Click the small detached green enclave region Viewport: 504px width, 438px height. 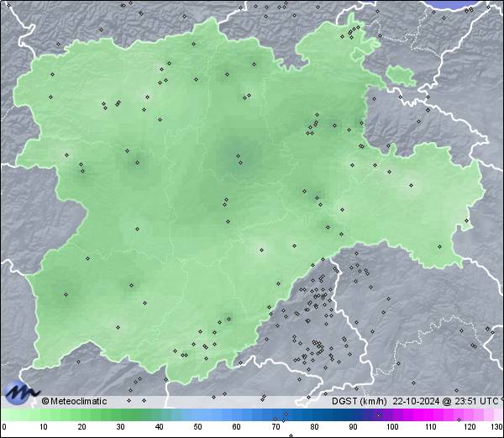(401, 76)
